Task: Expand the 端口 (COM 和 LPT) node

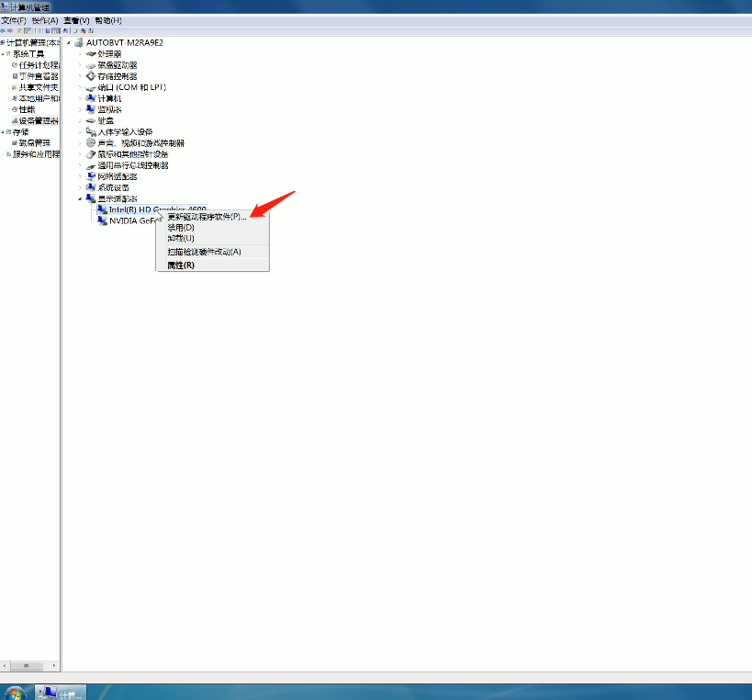Action: pos(80,88)
